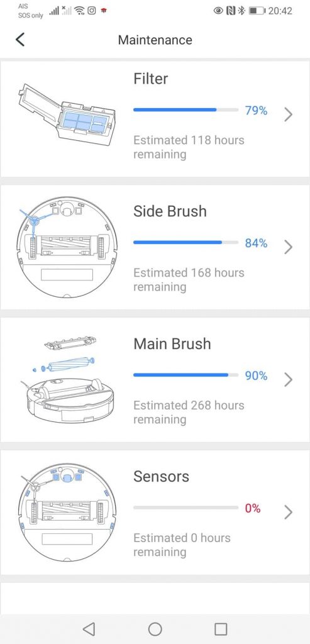Click the empty Sensors progress bar
This screenshot has width=310, height=644.
[x=185, y=508]
